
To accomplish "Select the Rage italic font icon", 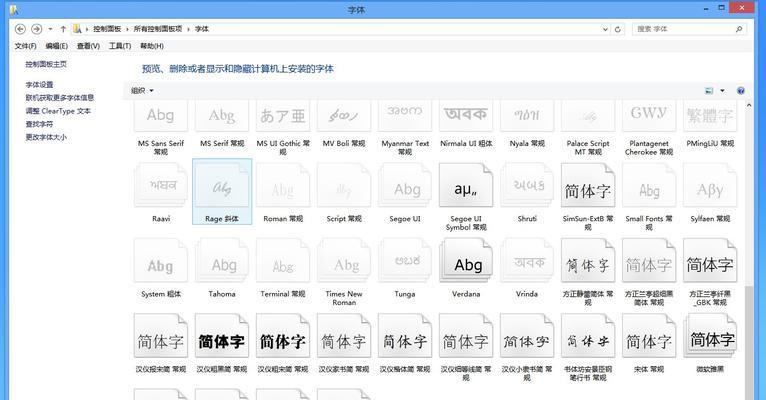I will pyautogui.click(x=222, y=186).
